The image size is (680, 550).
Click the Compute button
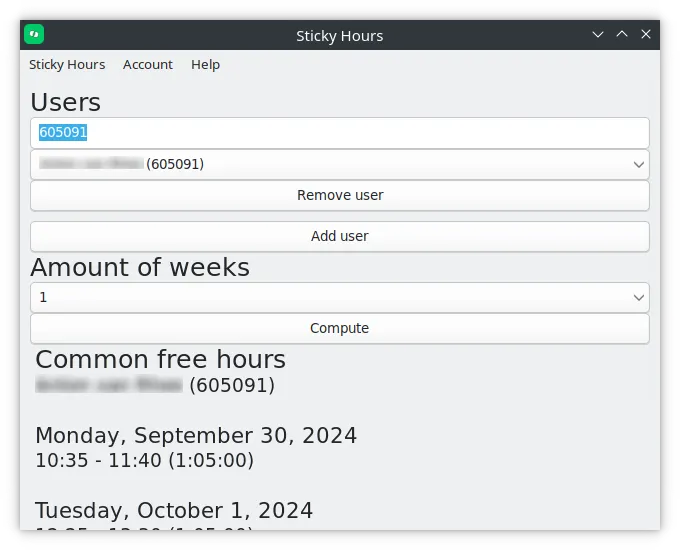pyautogui.click(x=340, y=328)
